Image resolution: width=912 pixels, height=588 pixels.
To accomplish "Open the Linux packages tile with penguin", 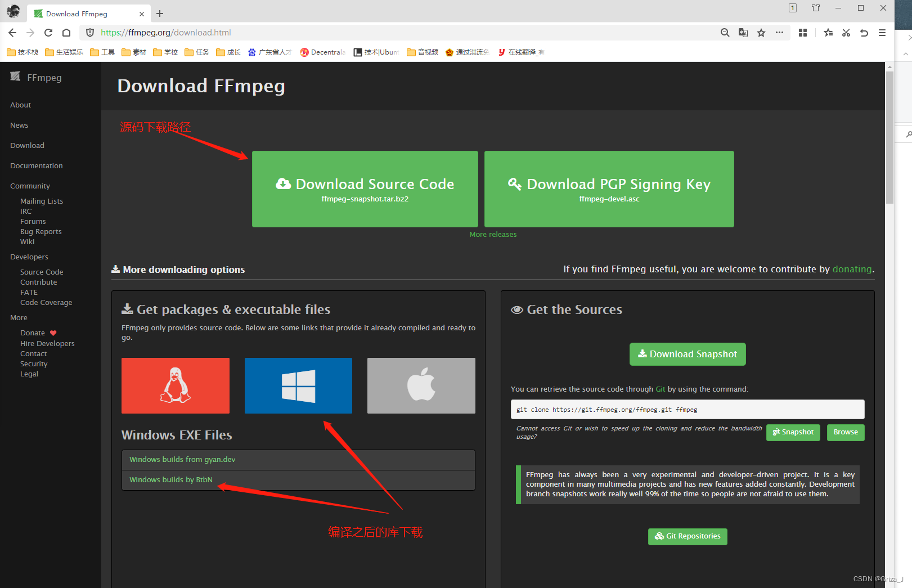I will (176, 385).
